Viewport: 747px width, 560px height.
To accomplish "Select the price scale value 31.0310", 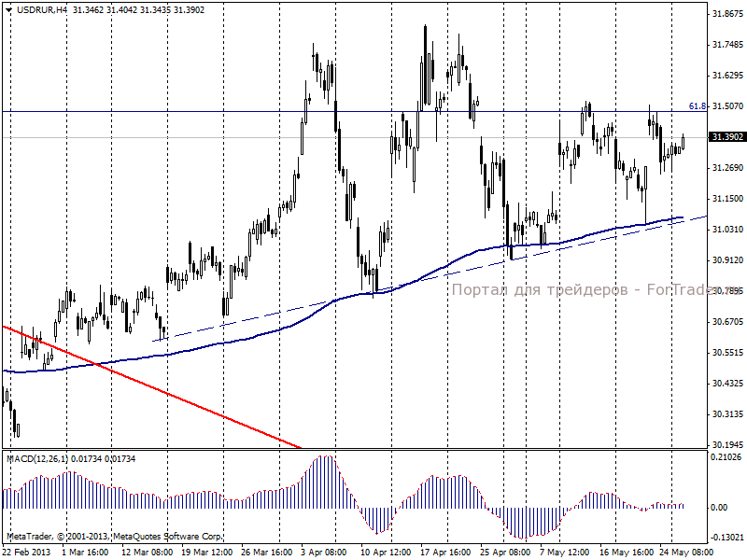I will point(727,230).
